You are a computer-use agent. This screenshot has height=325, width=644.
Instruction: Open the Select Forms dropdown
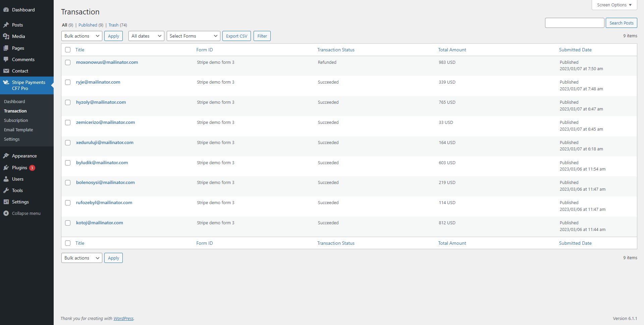pos(193,36)
